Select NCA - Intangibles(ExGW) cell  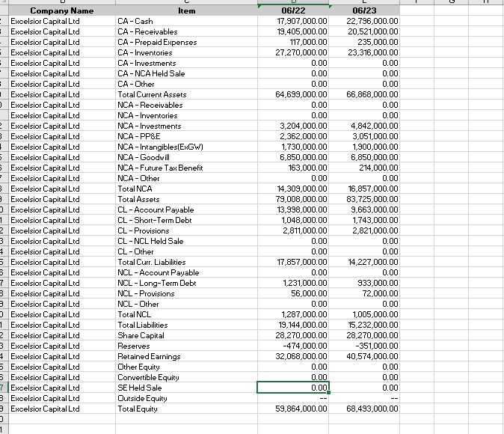pyautogui.click(x=186, y=147)
